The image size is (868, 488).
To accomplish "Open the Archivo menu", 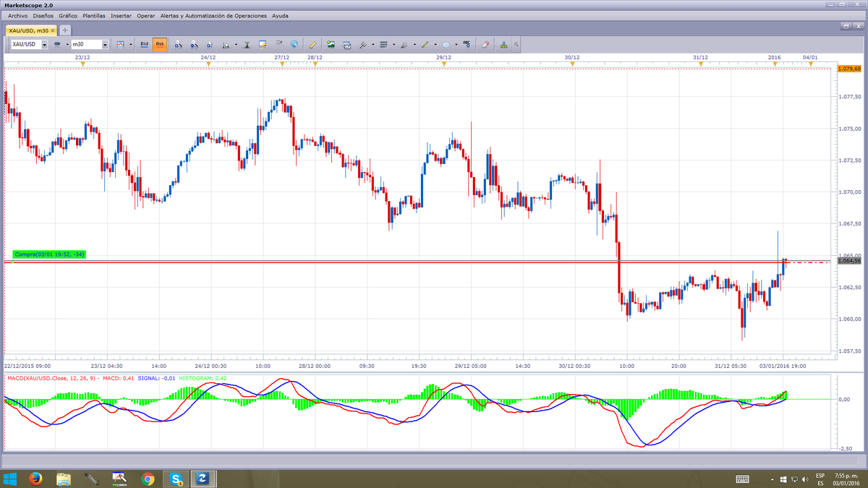I will coord(17,15).
